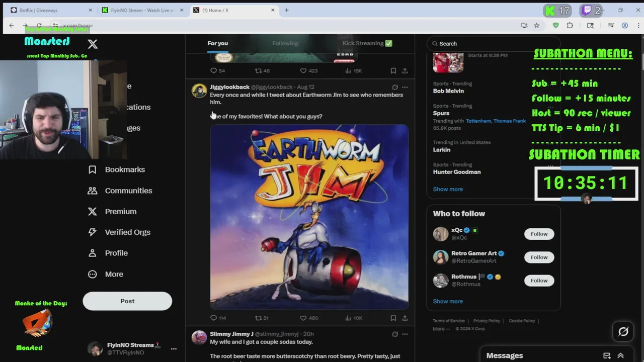Open Premium in the left sidebar

tap(112, 211)
